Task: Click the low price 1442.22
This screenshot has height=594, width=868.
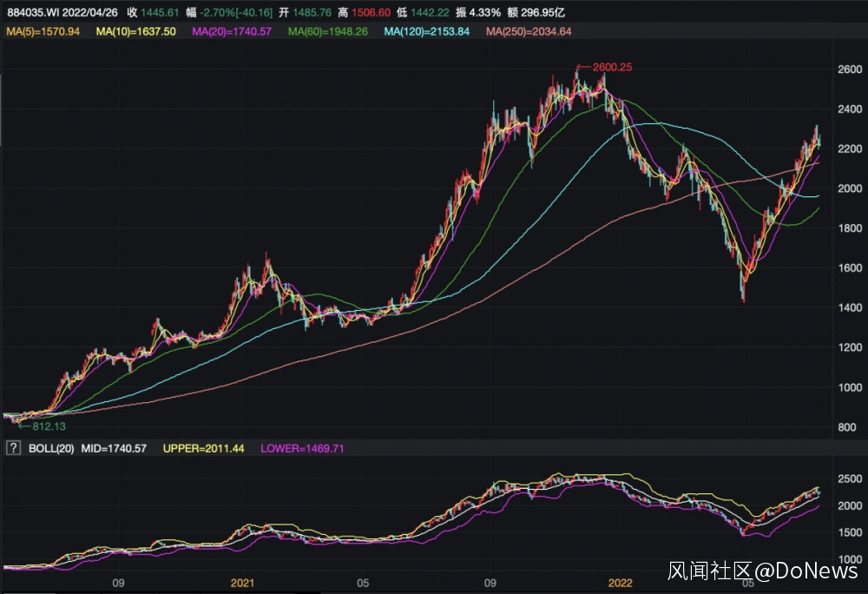Action: 430,12
